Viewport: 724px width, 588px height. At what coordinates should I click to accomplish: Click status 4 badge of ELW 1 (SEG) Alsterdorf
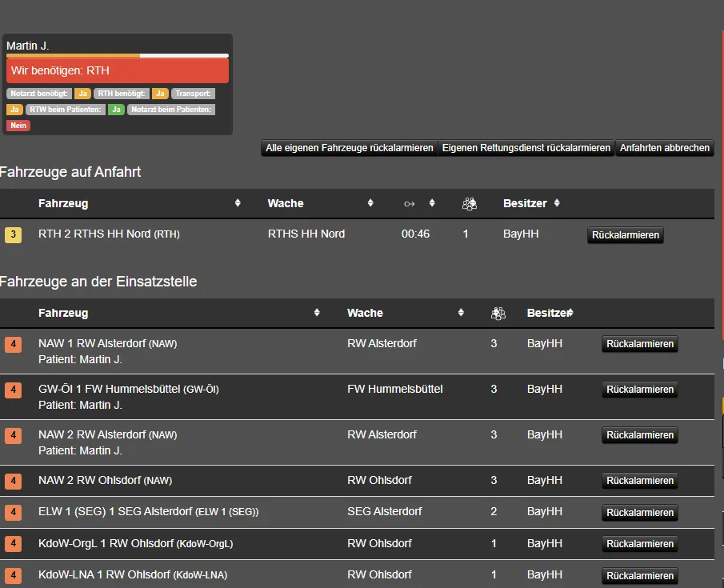[13, 512]
